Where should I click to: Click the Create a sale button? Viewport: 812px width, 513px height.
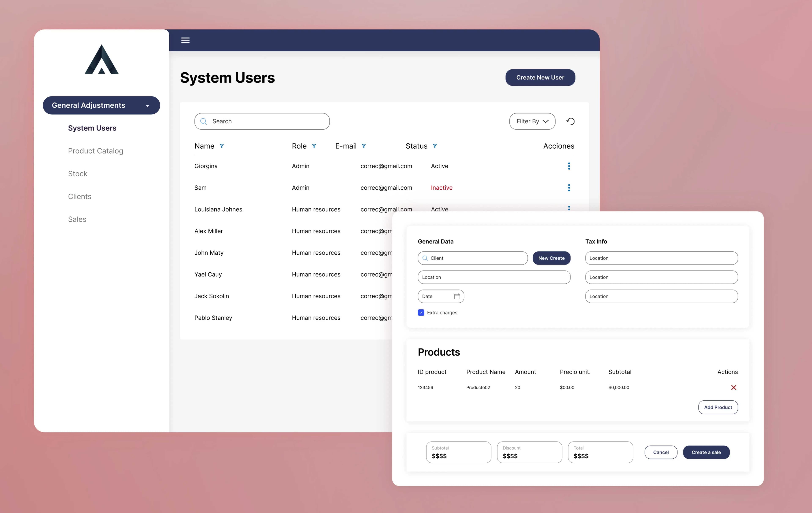tap(706, 452)
